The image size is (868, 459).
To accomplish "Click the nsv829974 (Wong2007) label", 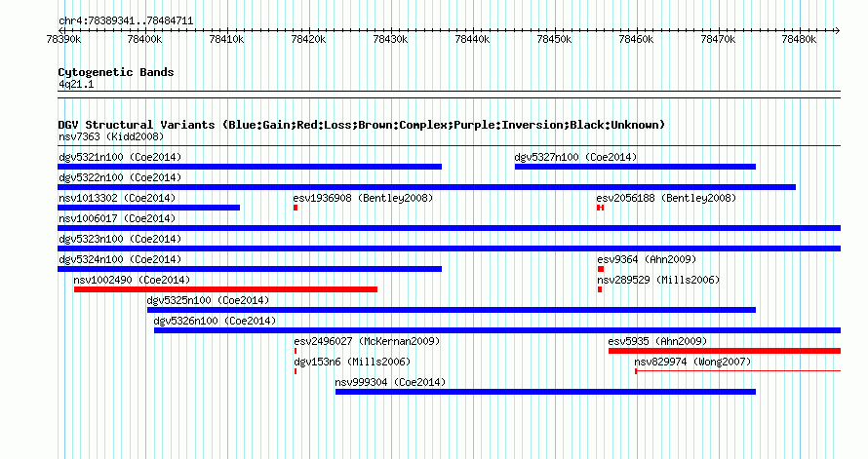I will (692, 362).
